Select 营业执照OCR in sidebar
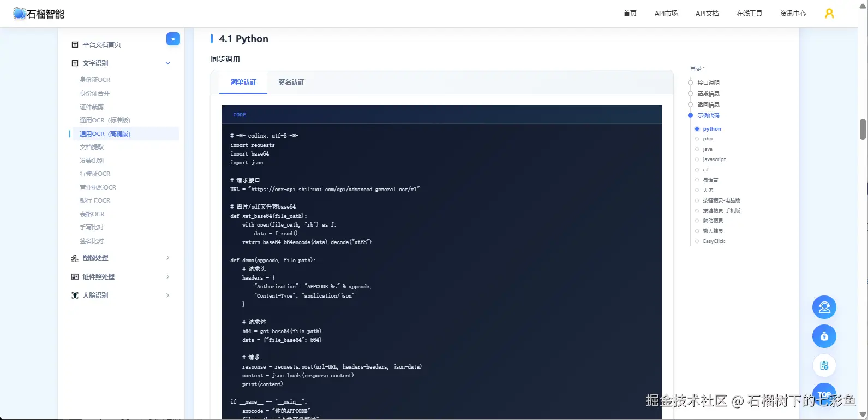 [98, 187]
